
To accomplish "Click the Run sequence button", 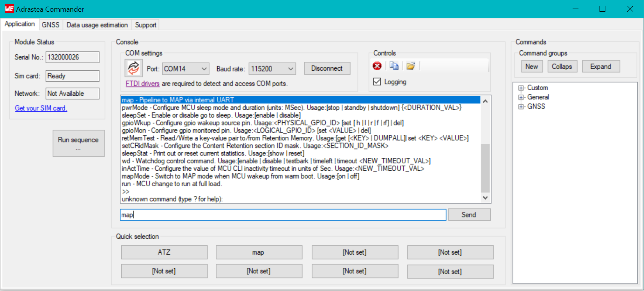I will 78,143.
